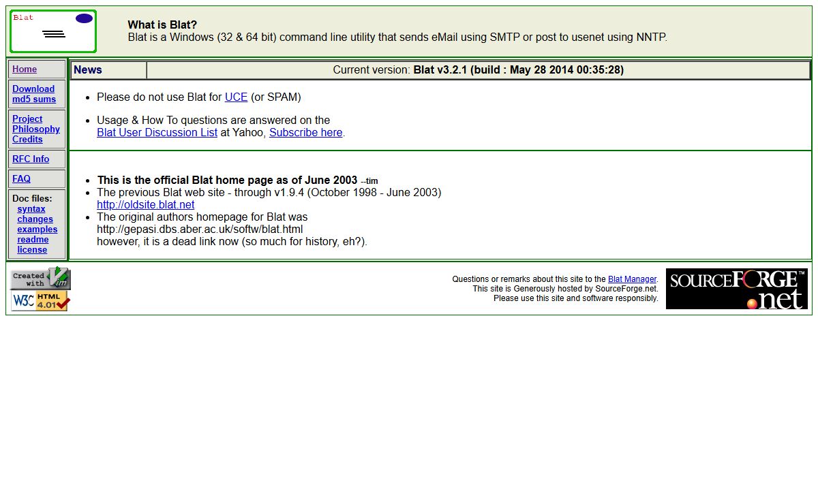818x504 pixels.
Task: Click 'This is the official Blat home page' text
Action: (227, 180)
